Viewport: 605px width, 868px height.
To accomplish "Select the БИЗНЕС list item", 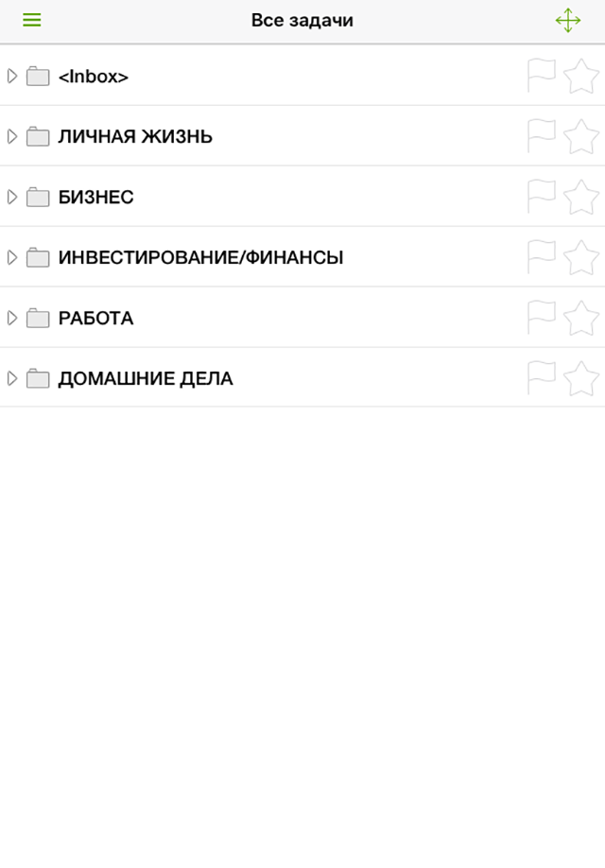I will (302, 197).
